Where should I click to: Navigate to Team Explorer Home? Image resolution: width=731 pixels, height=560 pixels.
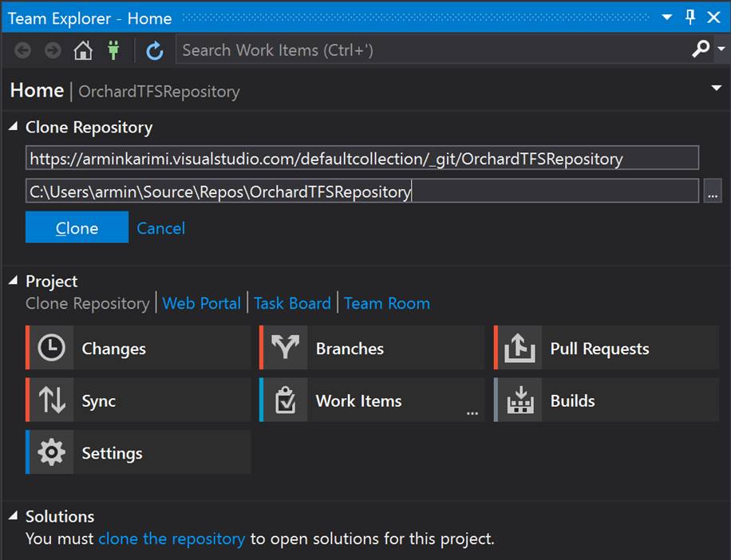click(x=85, y=49)
